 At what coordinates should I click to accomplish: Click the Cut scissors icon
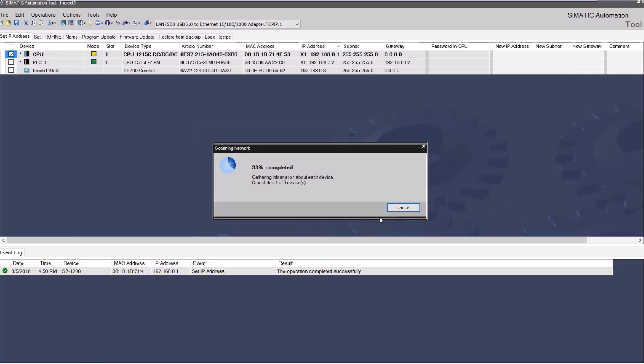click(x=26, y=23)
